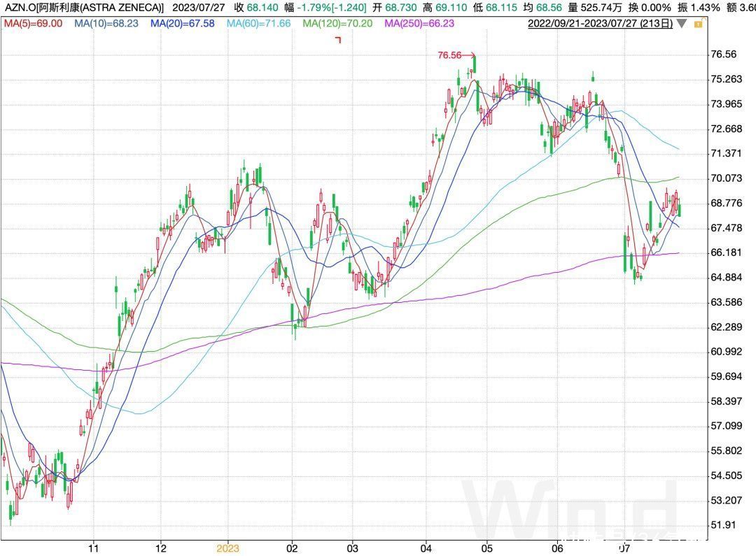The image size is (756, 556).
Task: Click the 06 month label on time axis
Action: [x=557, y=548]
